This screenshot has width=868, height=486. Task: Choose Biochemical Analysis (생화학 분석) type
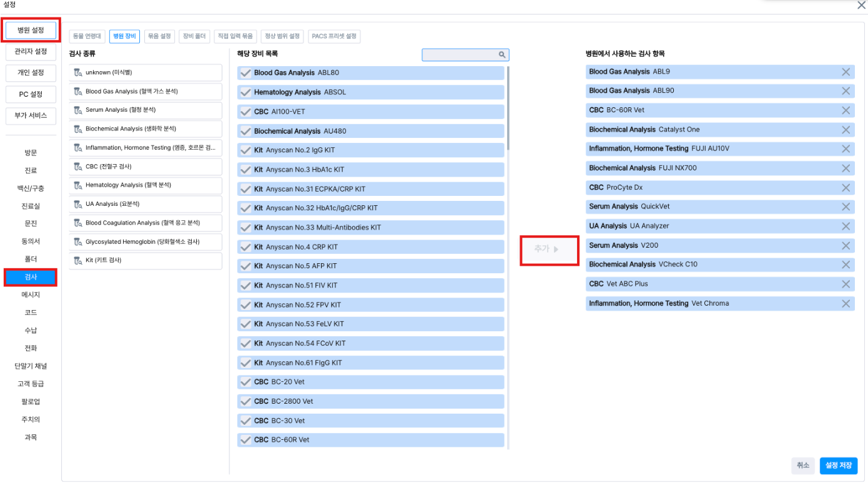click(145, 129)
